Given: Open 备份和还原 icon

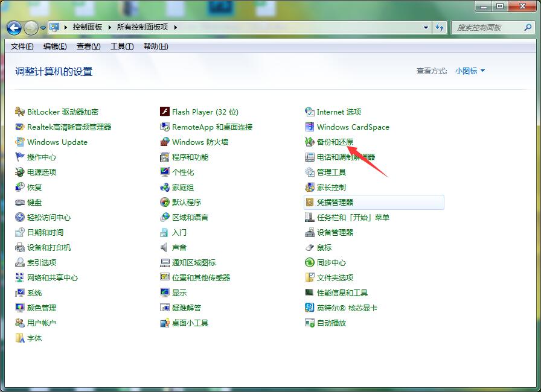Looking at the screenshot, I should tap(310, 142).
